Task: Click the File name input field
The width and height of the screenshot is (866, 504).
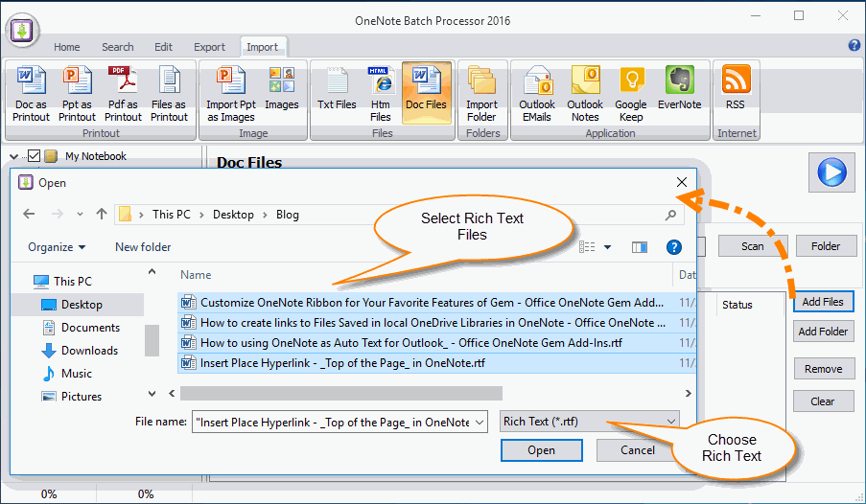Action: 333,423
